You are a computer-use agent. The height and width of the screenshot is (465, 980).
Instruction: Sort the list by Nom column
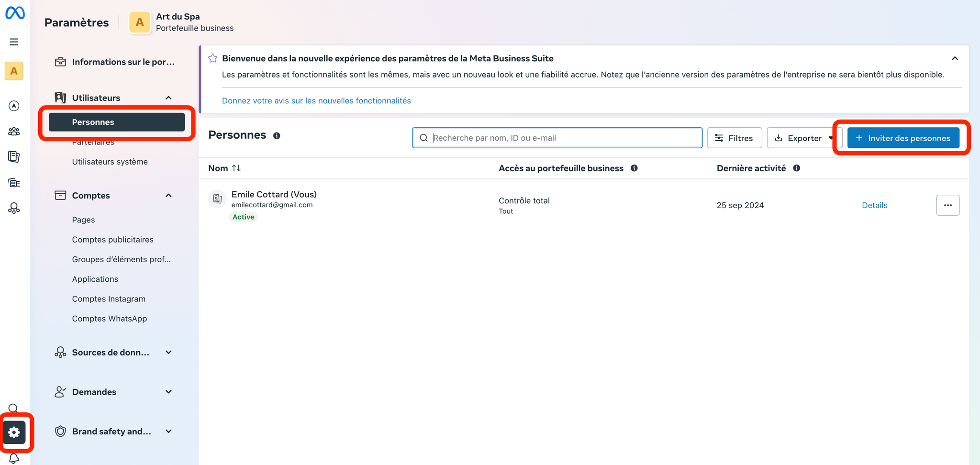tap(236, 168)
